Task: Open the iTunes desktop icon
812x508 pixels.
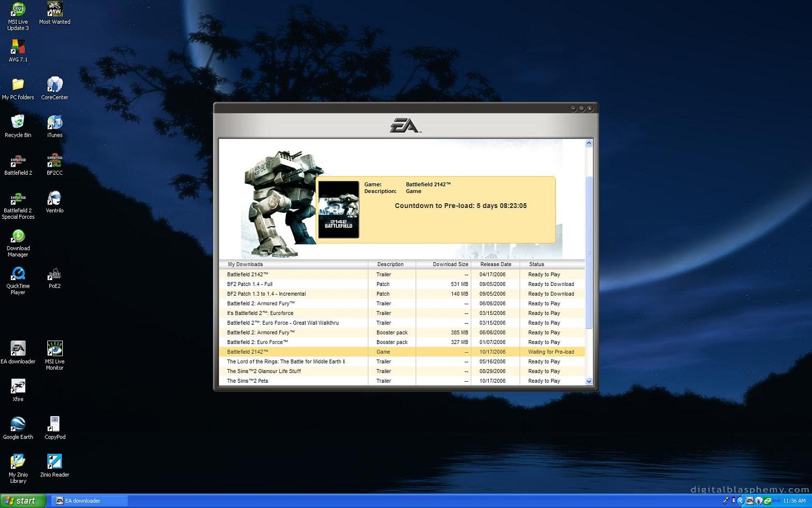Action: pos(54,124)
